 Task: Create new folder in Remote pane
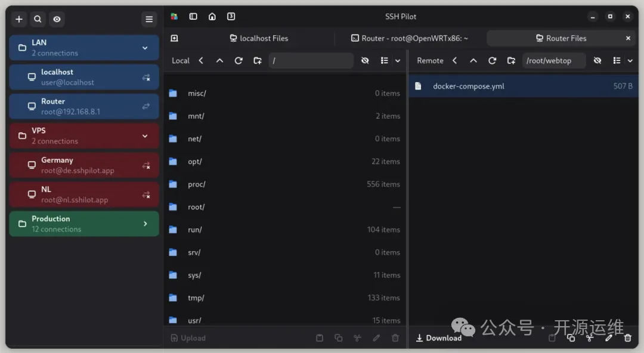pyautogui.click(x=511, y=60)
